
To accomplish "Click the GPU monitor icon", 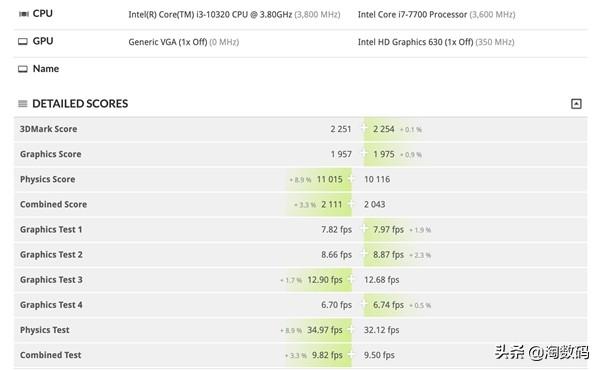I will [x=23, y=41].
